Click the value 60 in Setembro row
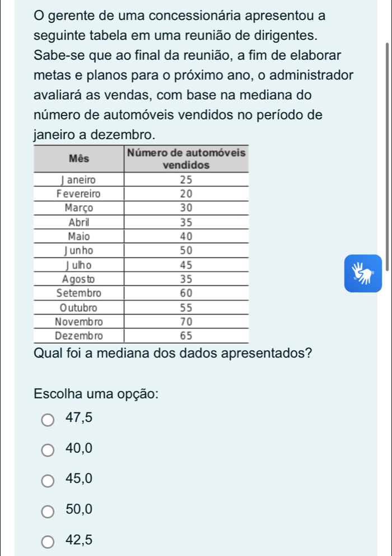The width and height of the screenshot is (392, 556). tap(186, 293)
